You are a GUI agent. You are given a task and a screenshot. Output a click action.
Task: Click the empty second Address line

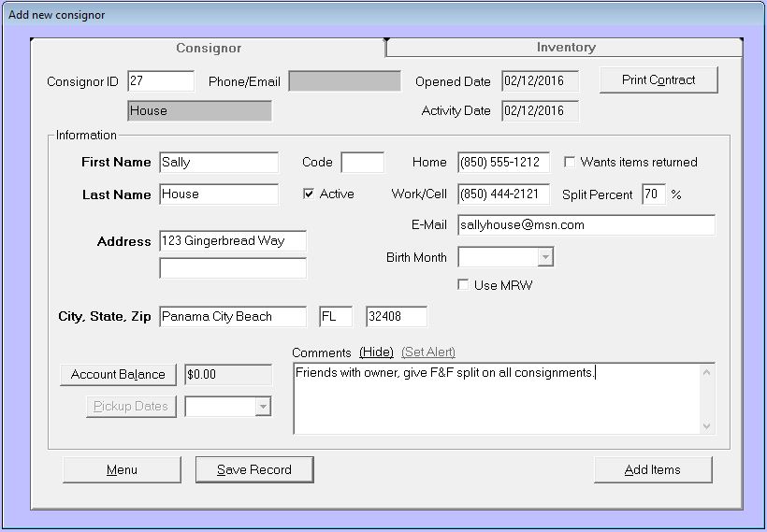click(233, 268)
